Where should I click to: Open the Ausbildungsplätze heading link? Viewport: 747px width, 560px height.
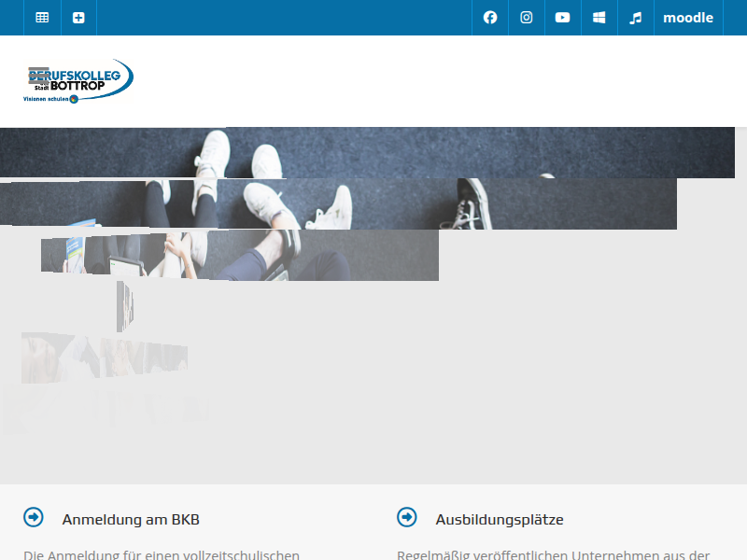[x=500, y=520]
